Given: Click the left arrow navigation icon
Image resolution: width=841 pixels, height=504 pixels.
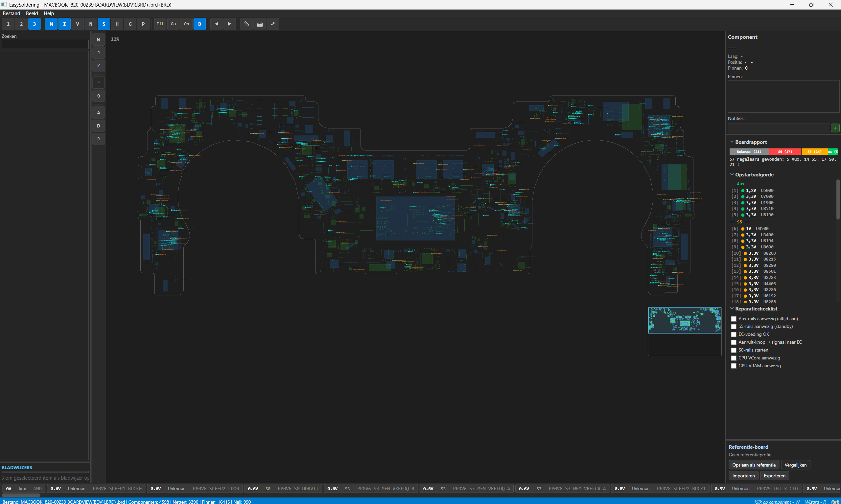Looking at the screenshot, I should coord(216,24).
